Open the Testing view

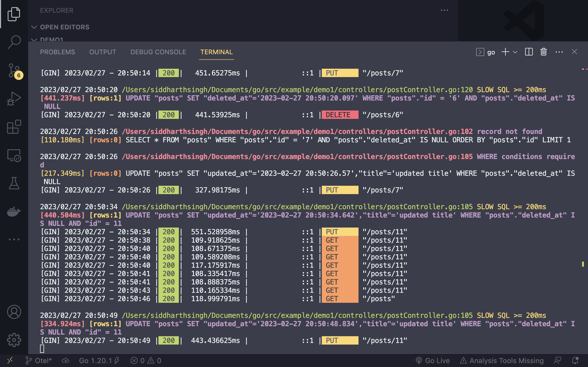[14, 183]
